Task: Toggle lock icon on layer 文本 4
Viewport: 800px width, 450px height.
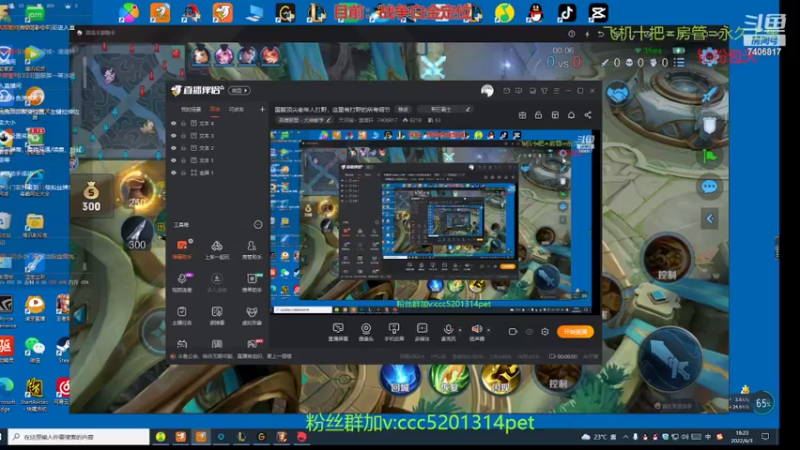Action: (x=183, y=123)
